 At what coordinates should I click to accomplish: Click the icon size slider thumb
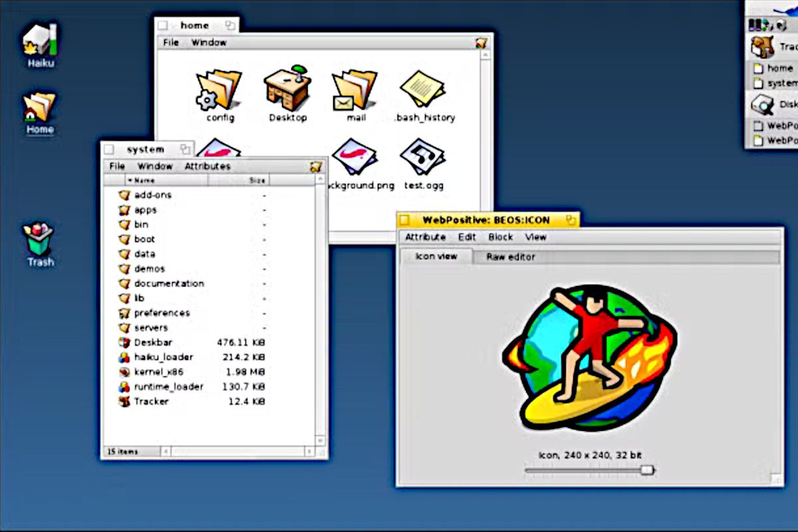[x=647, y=470]
